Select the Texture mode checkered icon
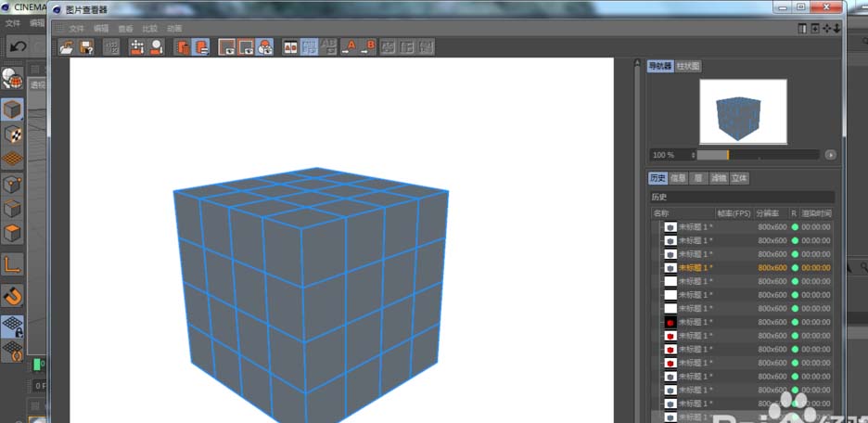Viewport: 868px width, 423px height. pyautogui.click(x=13, y=135)
